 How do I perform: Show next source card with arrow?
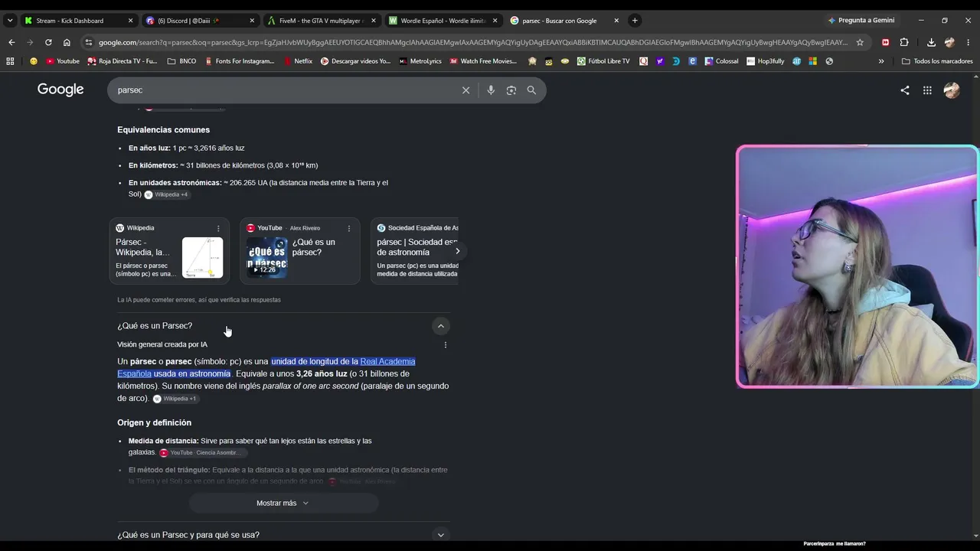457,251
